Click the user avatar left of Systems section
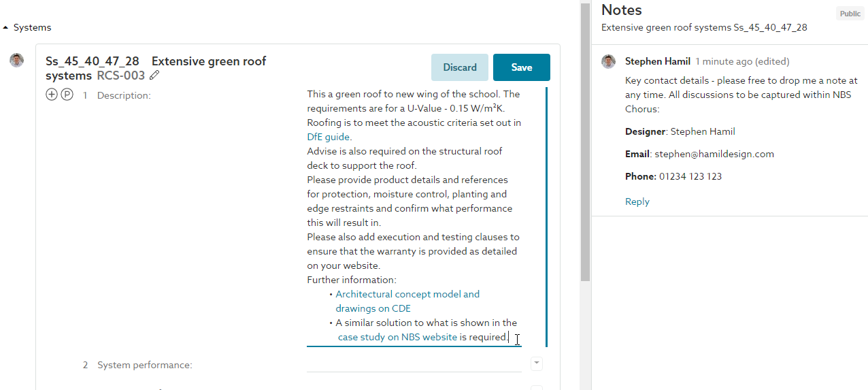868x390 pixels. [x=17, y=61]
